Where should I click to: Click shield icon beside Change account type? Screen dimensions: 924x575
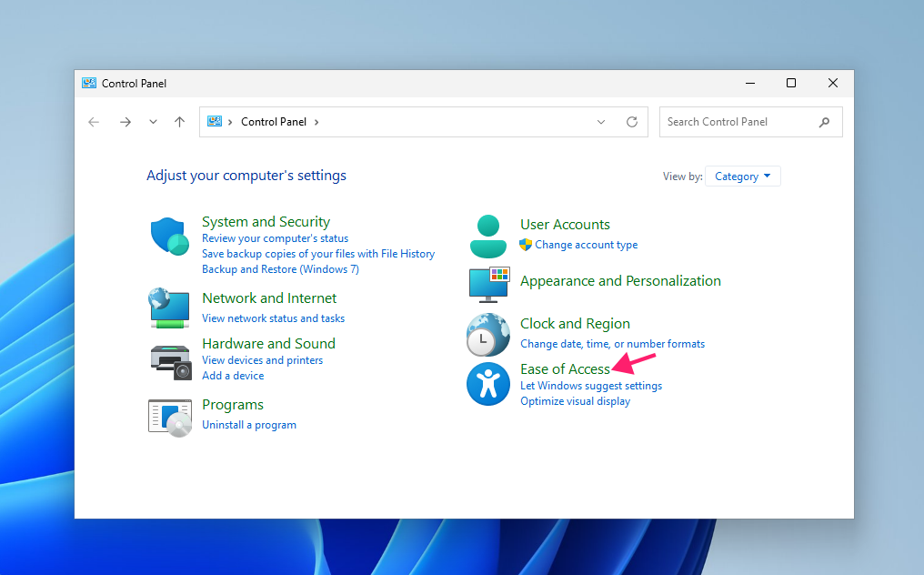(x=526, y=244)
